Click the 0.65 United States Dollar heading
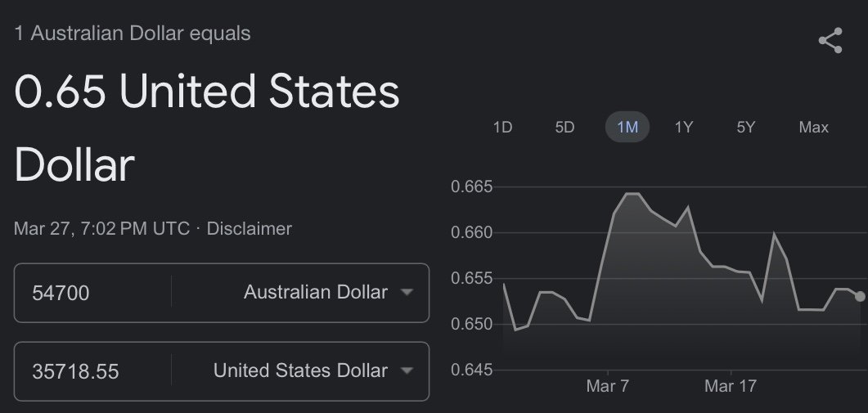The height and width of the screenshot is (413, 868). [x=206, y=128]
